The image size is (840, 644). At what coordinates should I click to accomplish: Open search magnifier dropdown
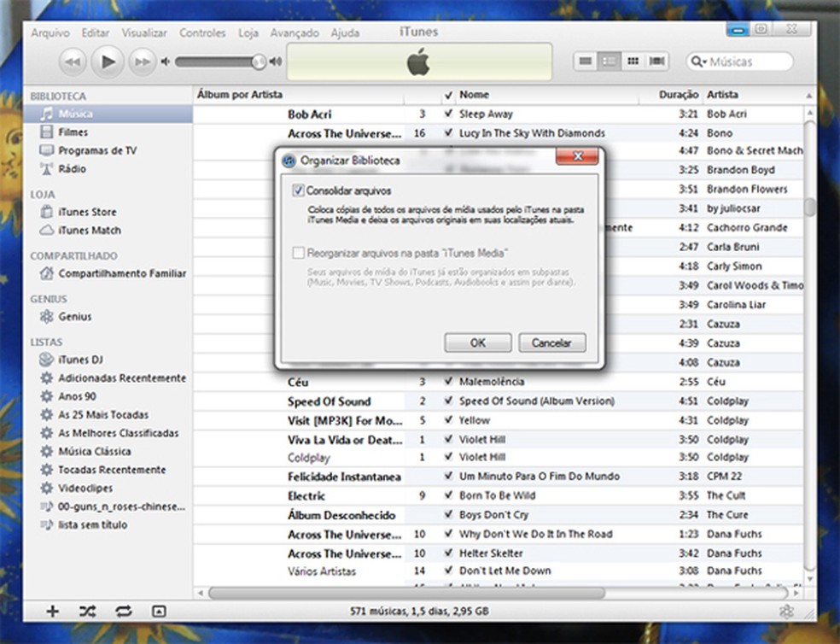coord(698,61)
